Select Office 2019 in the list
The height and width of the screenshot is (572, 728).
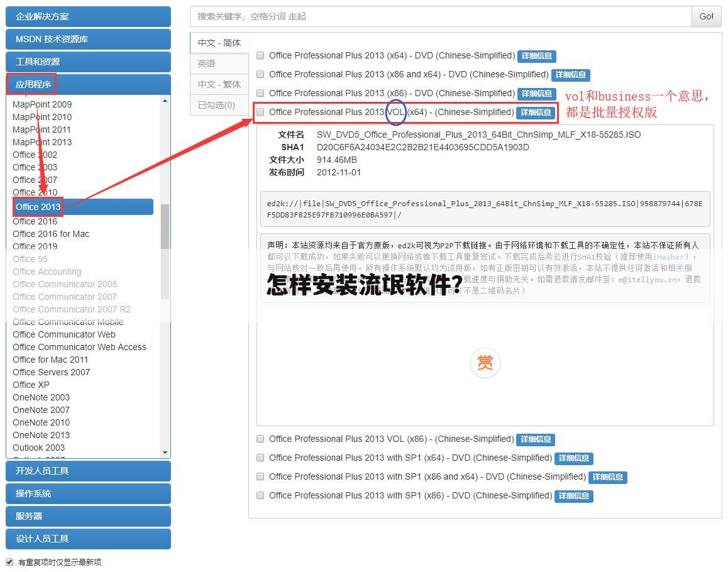coord(35,246)
